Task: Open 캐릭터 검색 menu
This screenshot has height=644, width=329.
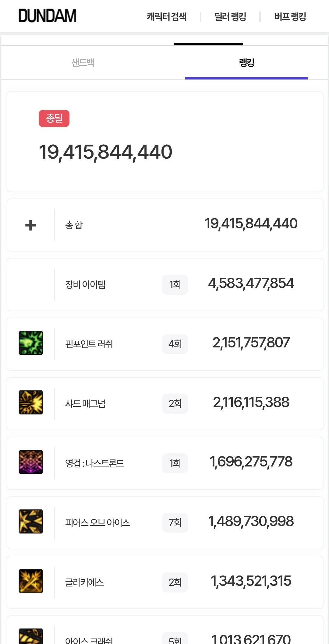Action: click(x=167, y=16)
